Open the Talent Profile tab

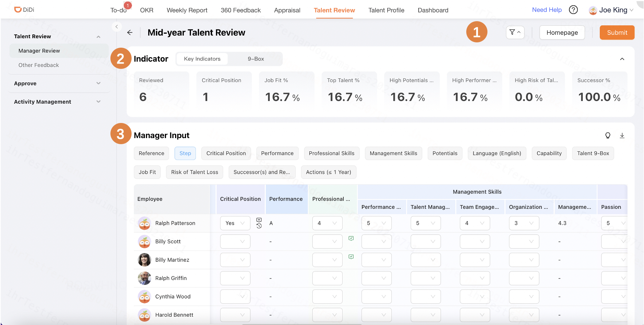coord(386,10)
